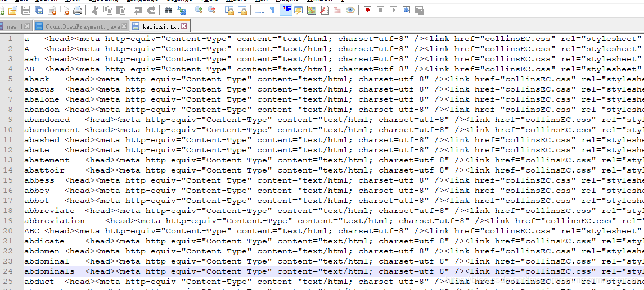644x290 pixels.
Task: Click the word "abdicate" on line 21
Action: 44,241
